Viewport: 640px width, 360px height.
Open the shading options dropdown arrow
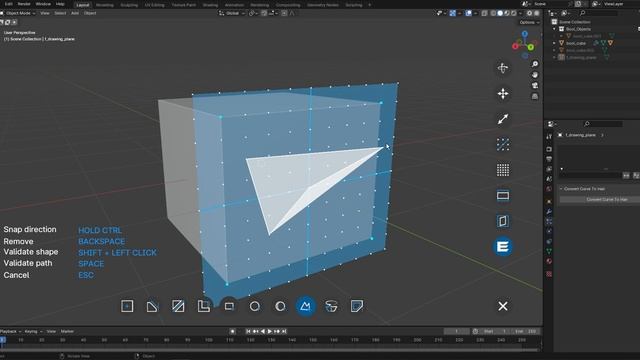(520, 13)
